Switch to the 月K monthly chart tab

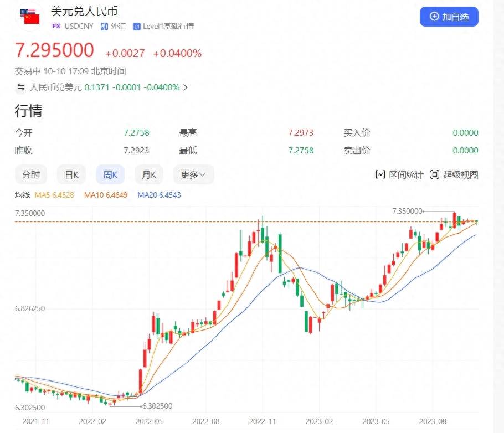point(148,174)
